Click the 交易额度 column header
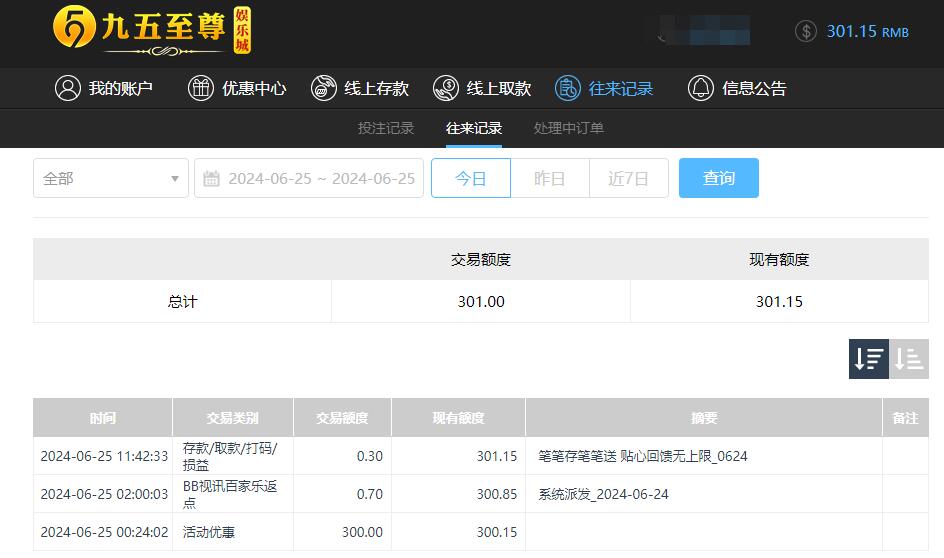 (342, 418)
